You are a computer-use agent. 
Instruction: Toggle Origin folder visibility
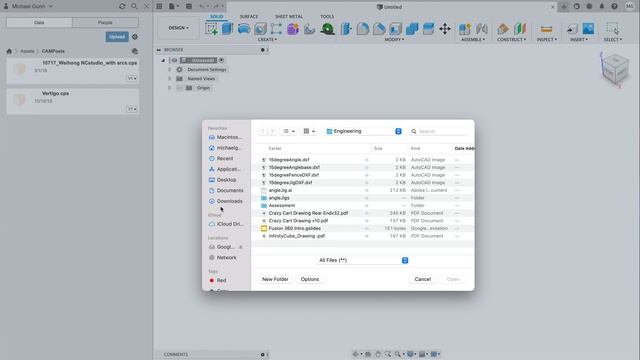[180, 88]
